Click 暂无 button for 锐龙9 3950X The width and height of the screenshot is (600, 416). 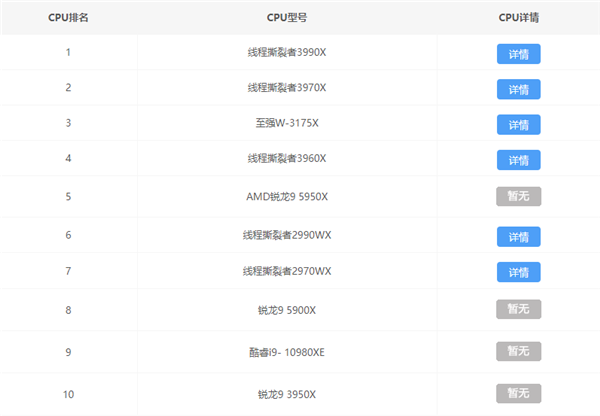pyautogui.click(x=518, y=394)
